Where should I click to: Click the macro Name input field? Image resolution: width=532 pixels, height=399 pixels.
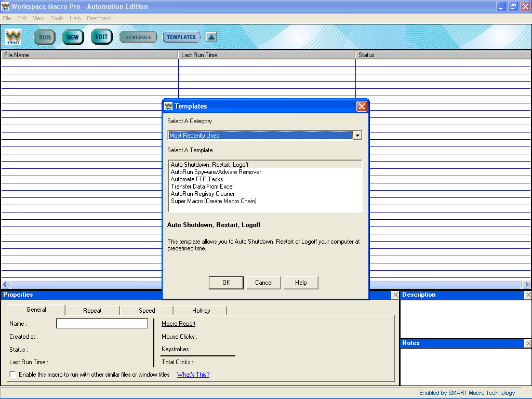[102, 324]
